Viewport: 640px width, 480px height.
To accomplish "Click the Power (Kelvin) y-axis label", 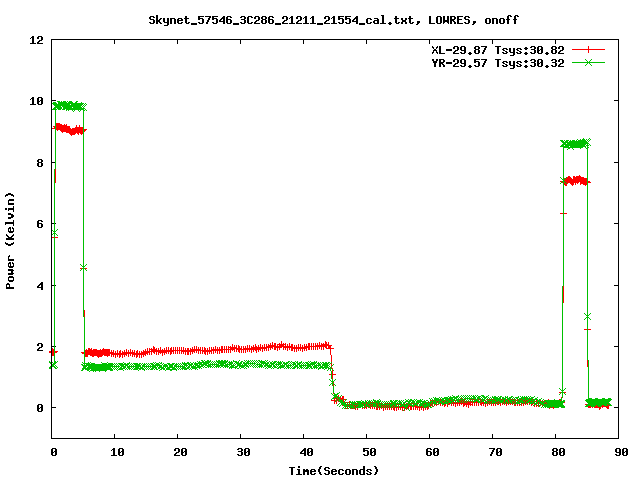I will 10,241.
